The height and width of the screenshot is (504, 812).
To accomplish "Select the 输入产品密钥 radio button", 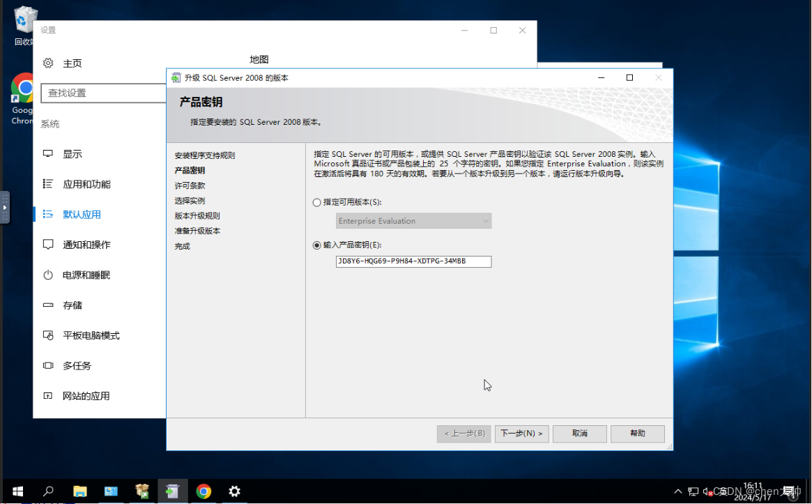I will click(317, 245).
